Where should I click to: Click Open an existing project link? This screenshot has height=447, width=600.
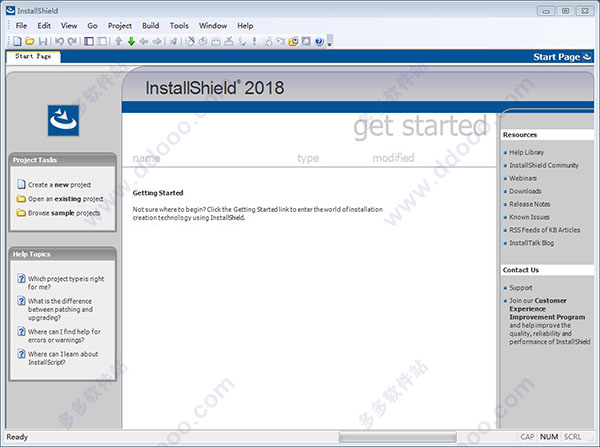coord(66,199)
